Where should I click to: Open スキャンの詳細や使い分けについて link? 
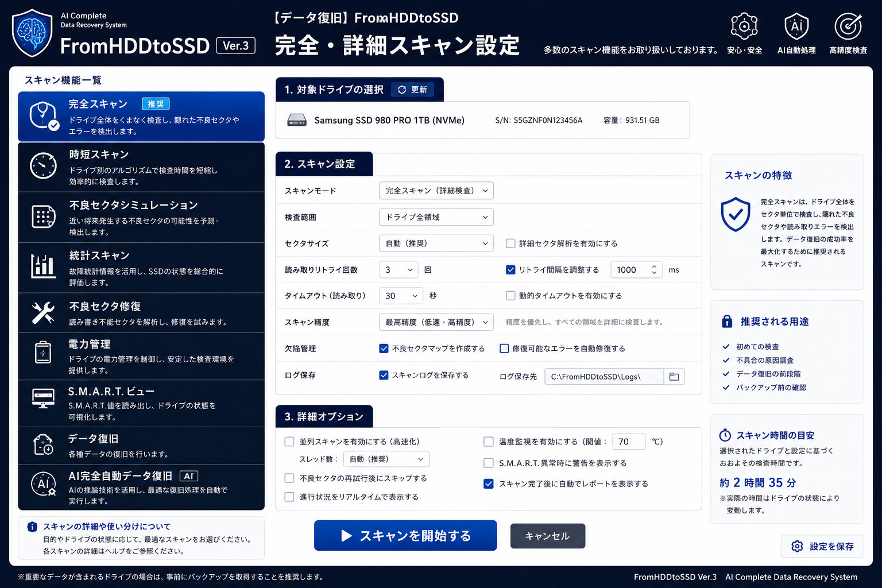107,527
